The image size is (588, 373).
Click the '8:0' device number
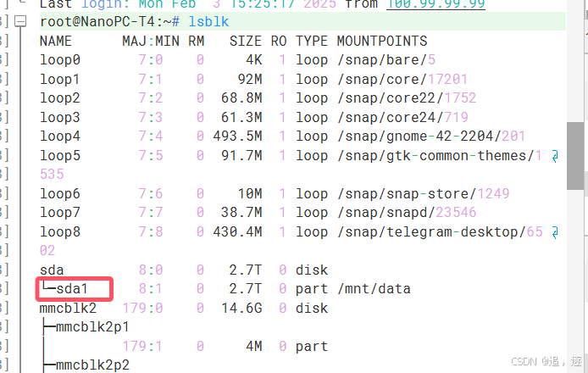click(x=151, y=270)
